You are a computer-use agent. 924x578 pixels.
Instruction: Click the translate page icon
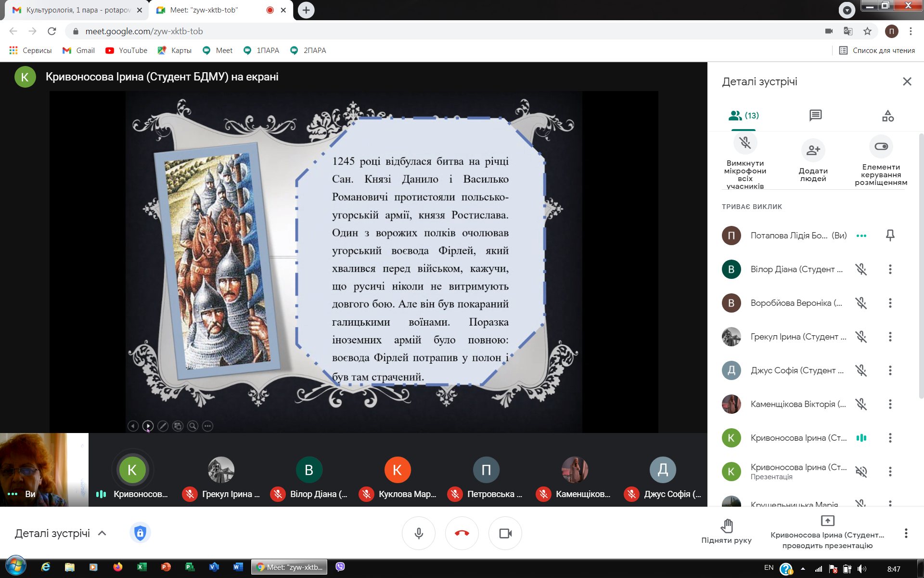tap(848, 31)
